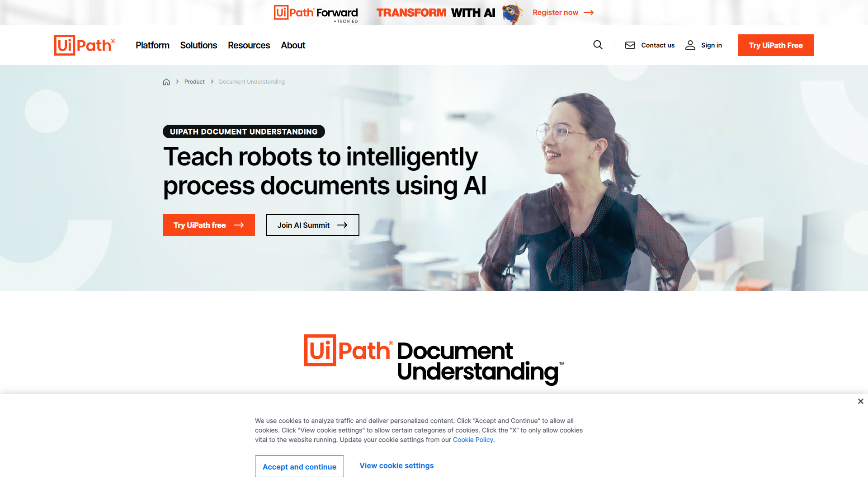868x488 pixels.
Task: Toggle View cookie settings option
Action: (396, 466)
